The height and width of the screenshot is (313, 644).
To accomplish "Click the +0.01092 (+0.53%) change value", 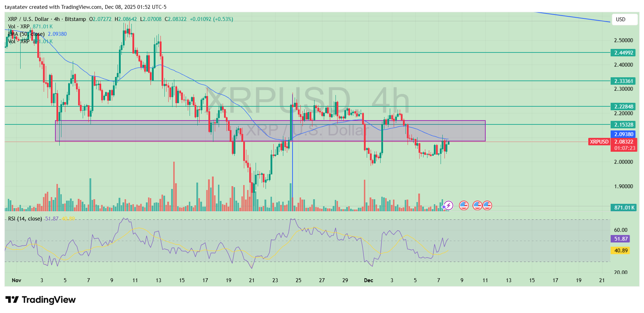I will pyautogui.click(x=212, y=19).
